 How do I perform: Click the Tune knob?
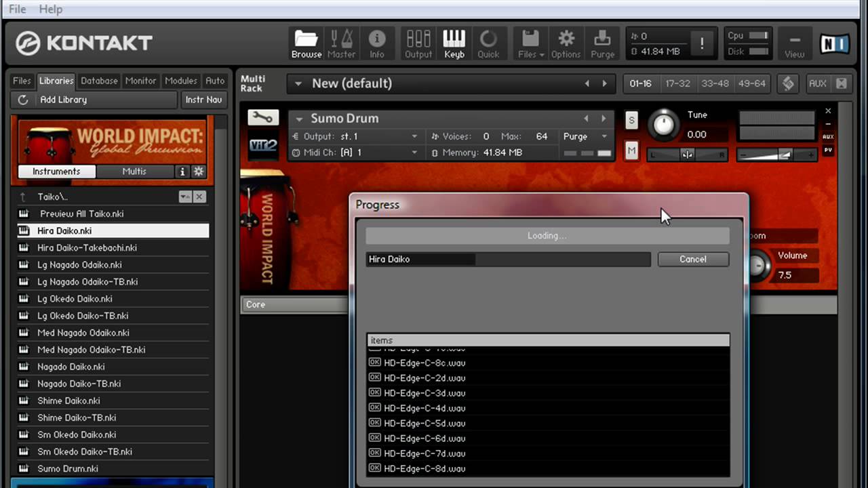click(663, 125)
